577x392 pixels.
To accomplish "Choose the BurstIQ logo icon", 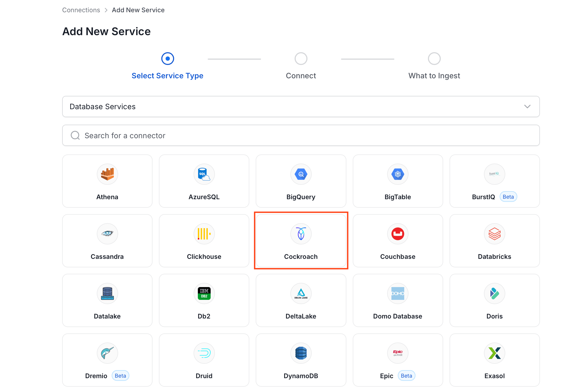I will (494, 174).
